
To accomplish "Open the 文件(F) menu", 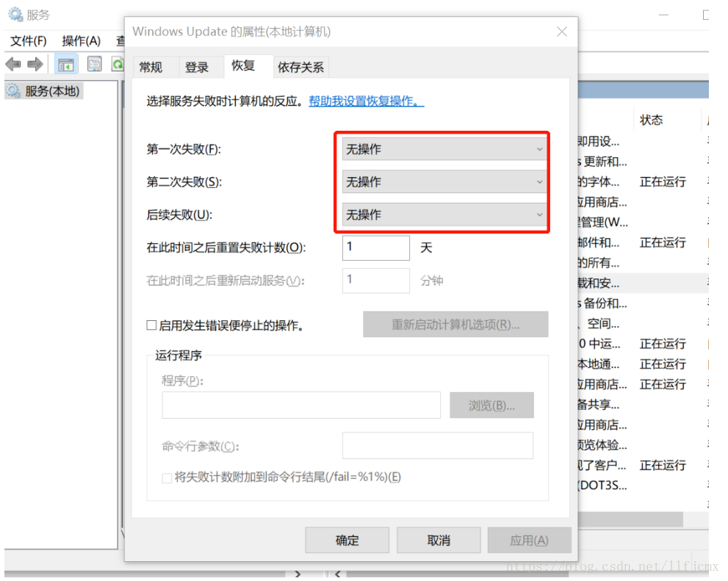I will click(x=29, y=40).
